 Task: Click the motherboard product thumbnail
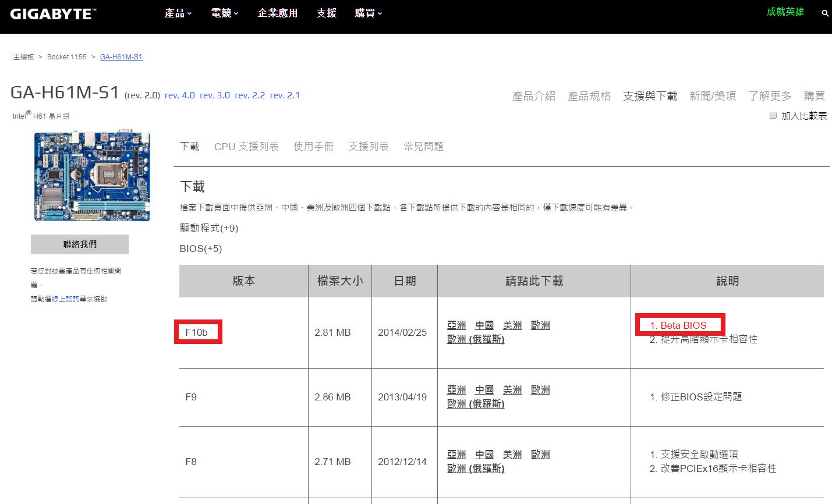[x=92, y=176]
